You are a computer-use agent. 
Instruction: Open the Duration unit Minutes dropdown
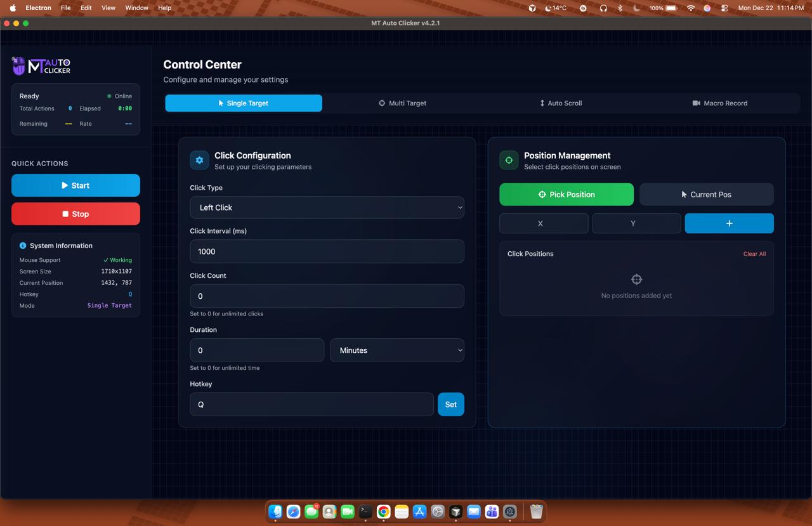pyautogui.click(x=397, y=350)
